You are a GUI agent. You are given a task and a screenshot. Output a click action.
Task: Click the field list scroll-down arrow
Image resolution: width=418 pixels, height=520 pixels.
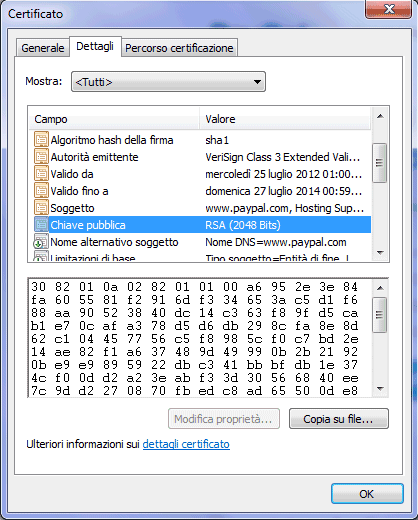pos(380,253)
